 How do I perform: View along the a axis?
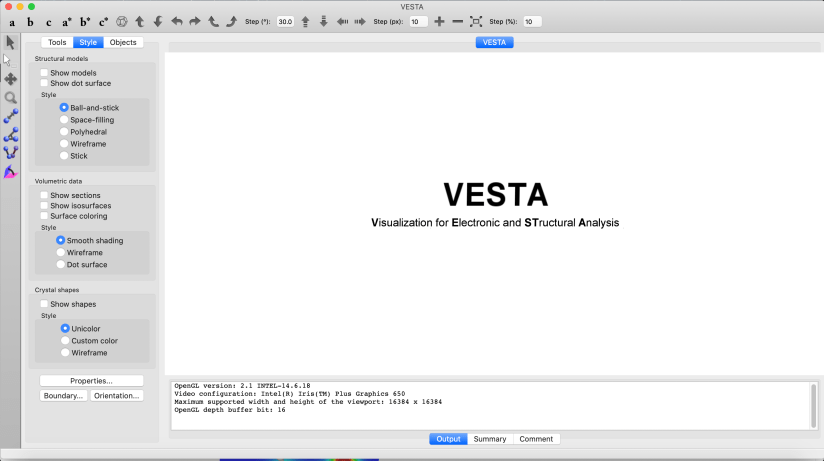[x=12, y=22]
